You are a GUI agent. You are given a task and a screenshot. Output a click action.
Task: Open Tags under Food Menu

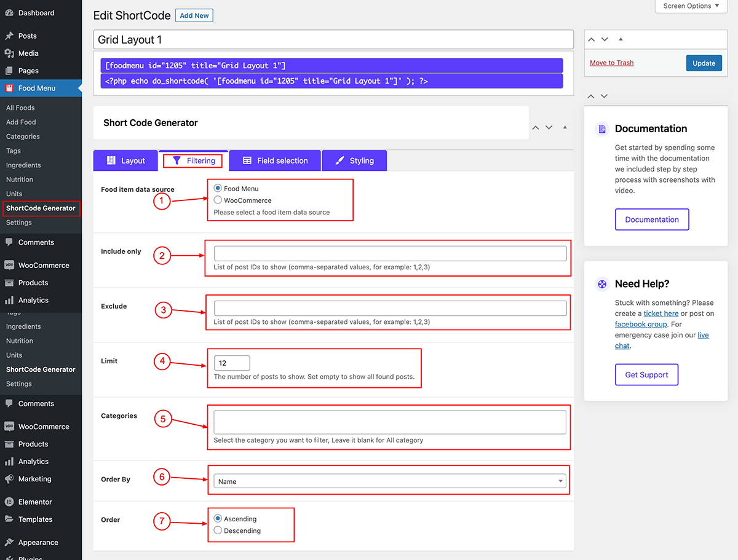[14, 151]
